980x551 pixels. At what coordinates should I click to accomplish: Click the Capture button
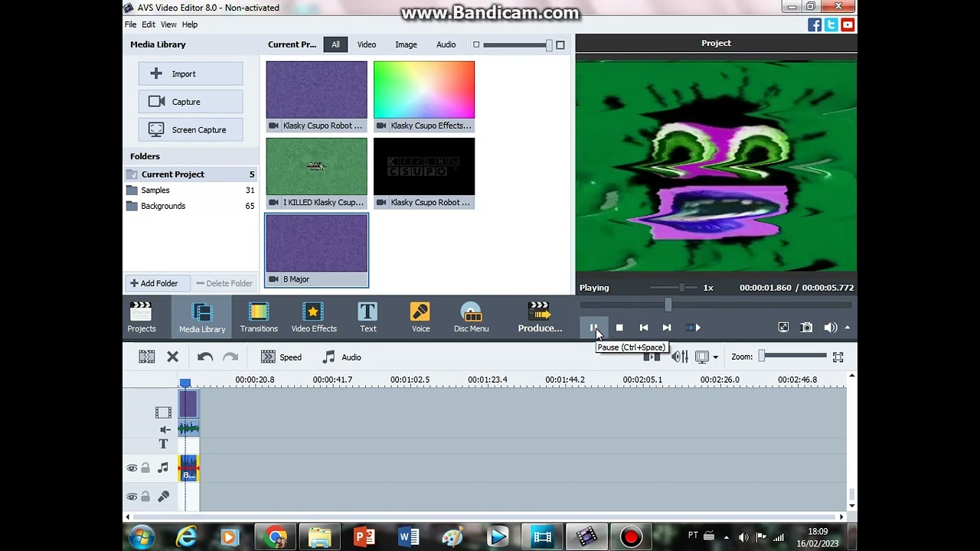click(191, 102)
